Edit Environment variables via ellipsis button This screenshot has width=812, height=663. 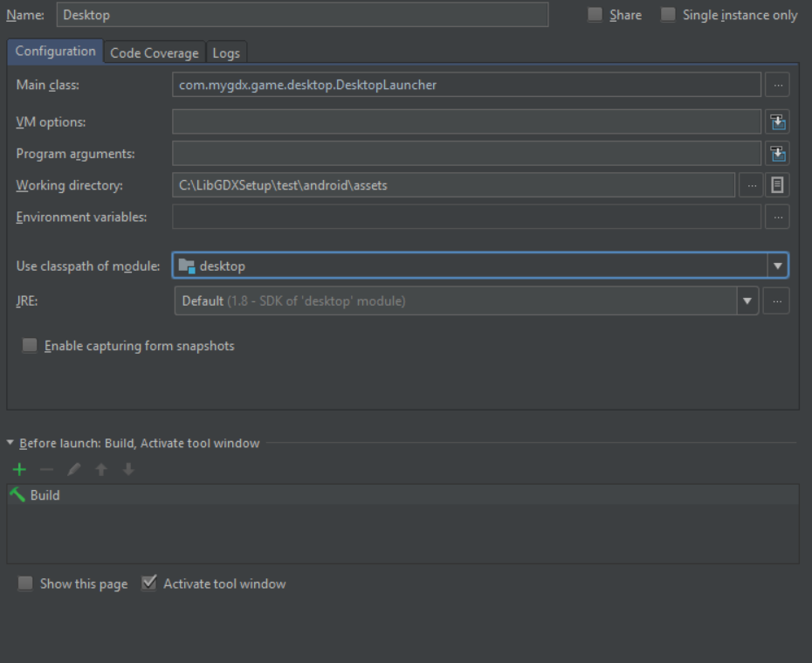pyautogui.click(x=778, y=217)
